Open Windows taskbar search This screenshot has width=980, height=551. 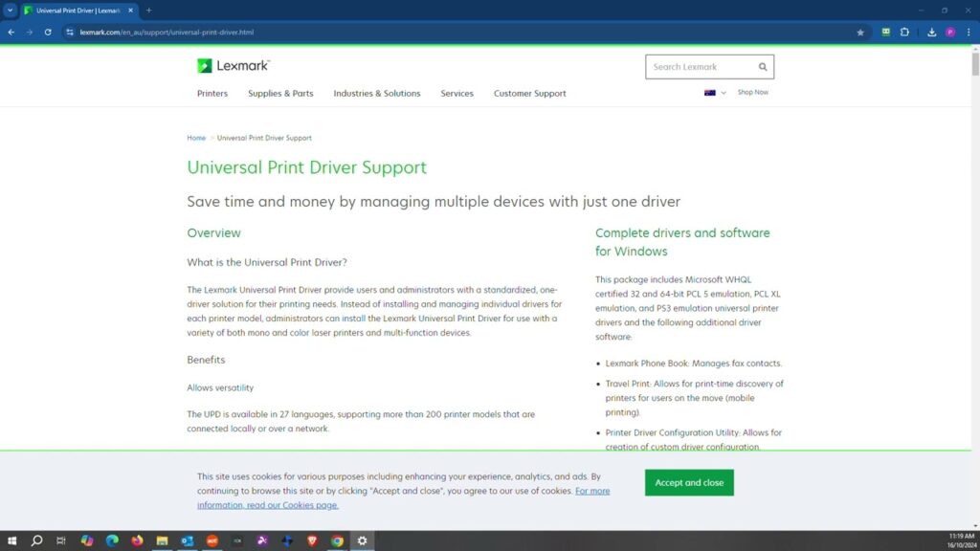[37, 540]
